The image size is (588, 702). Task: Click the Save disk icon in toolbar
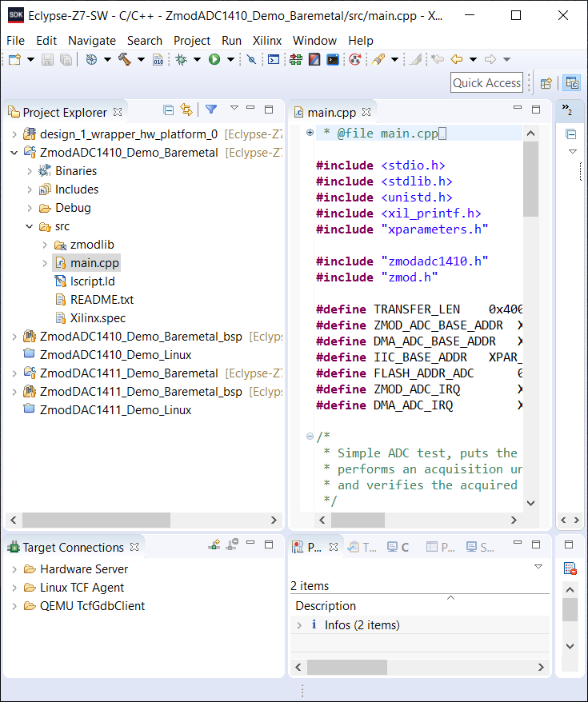click(47, 59)
